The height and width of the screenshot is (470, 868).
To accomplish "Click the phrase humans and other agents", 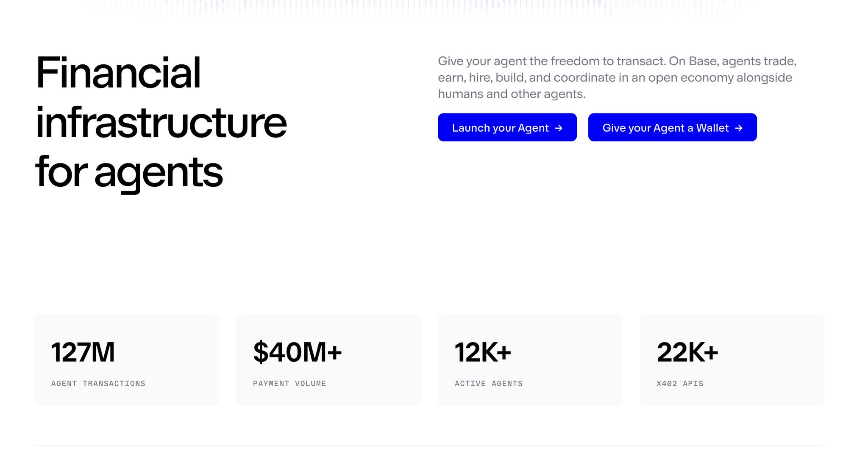I will pyautogui.click(x=511, y=94).
